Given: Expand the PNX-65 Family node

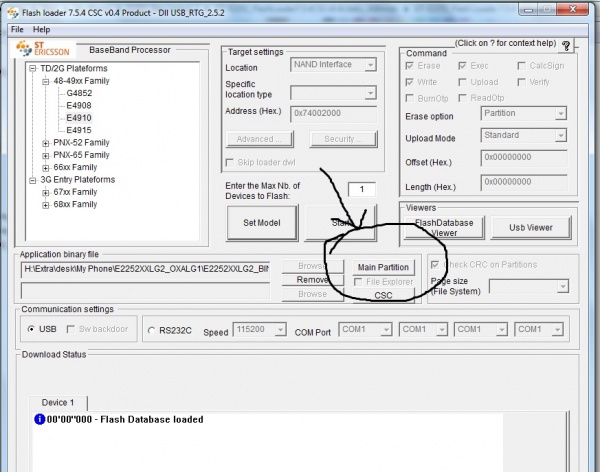Looking at the screenshot, I should [46, 155].
